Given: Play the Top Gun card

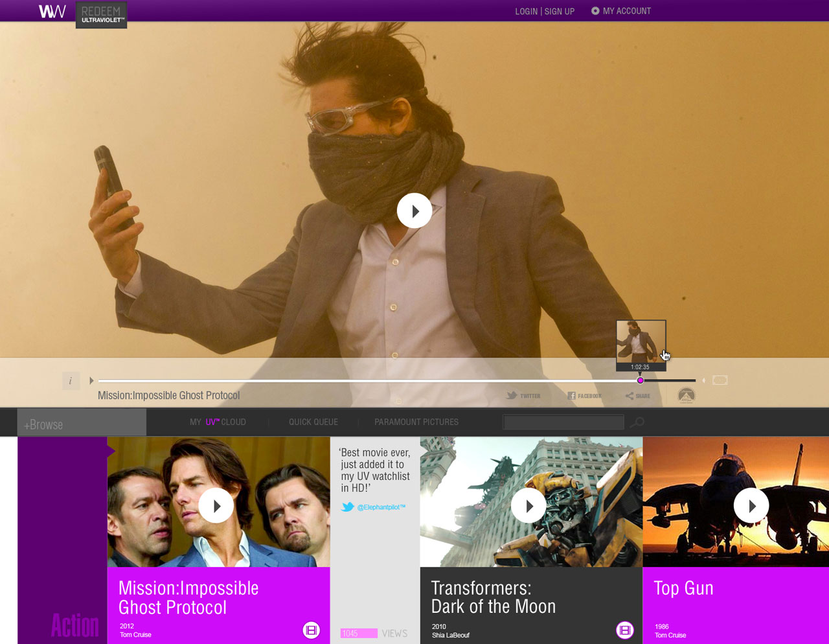Looking at the screenshot, I should (x=751, y=506).
